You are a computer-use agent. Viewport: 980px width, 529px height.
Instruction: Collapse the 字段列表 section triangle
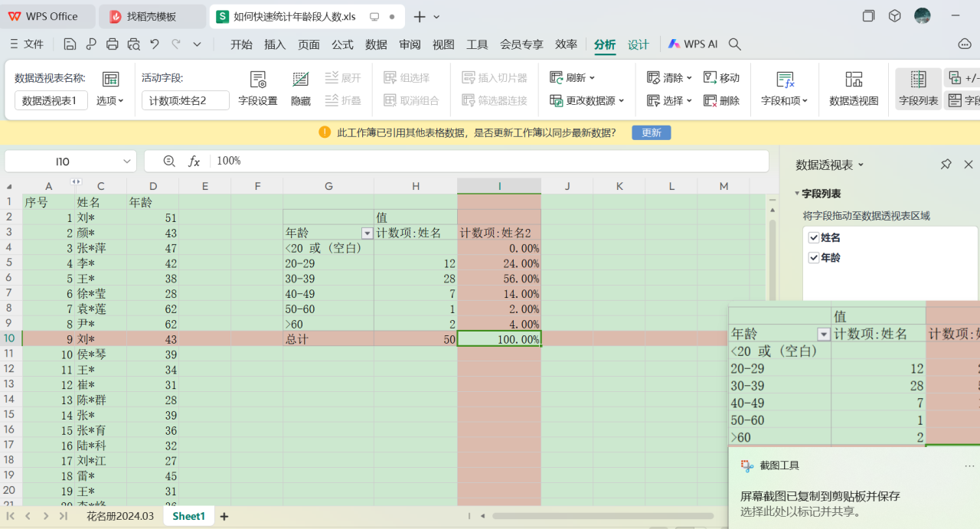tap(797, 194)
